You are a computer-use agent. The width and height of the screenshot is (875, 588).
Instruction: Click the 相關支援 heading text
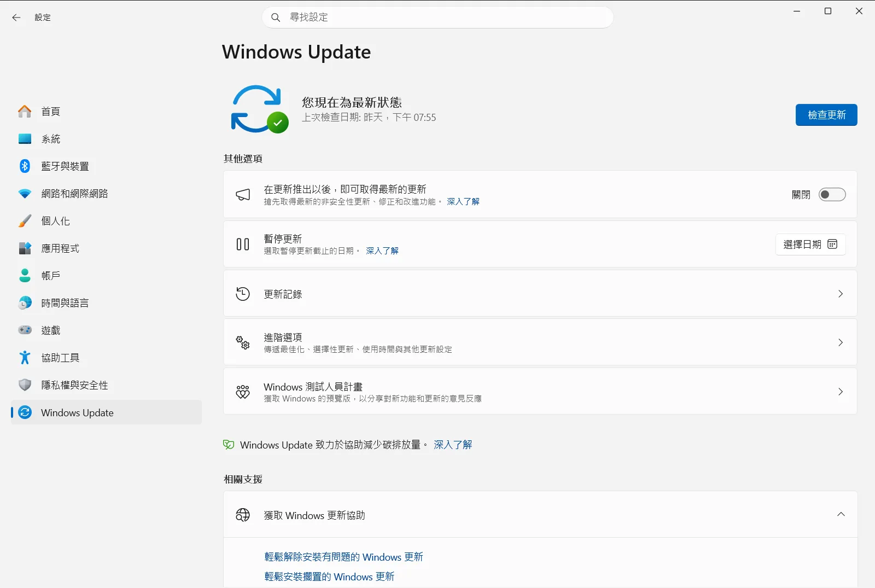tap(243, 479)
